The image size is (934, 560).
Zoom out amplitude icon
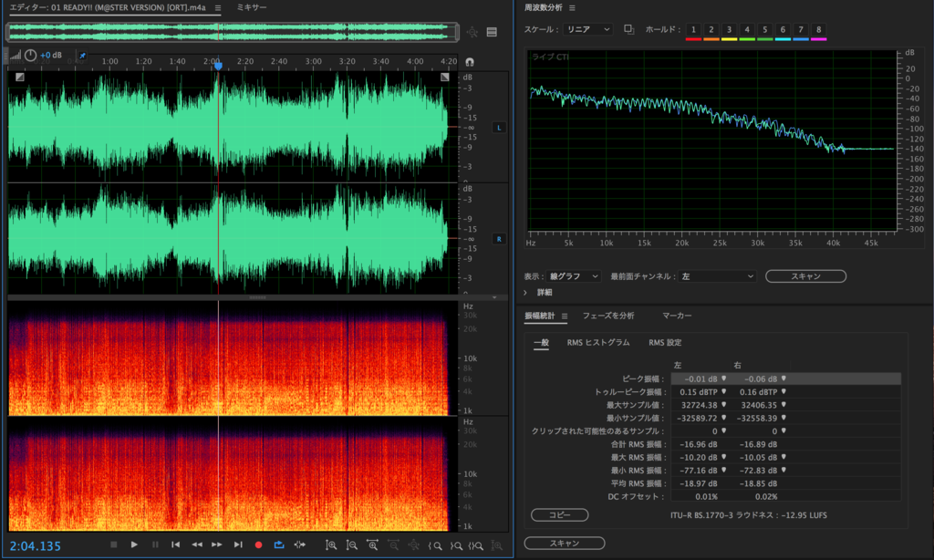coord(352,545)
